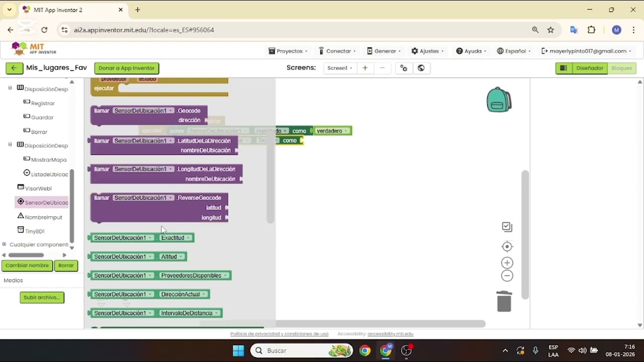The width and height of the screenshot is (644, 362).
Task: Open browser zoom magnifier icon
Action: click(535, 30)
